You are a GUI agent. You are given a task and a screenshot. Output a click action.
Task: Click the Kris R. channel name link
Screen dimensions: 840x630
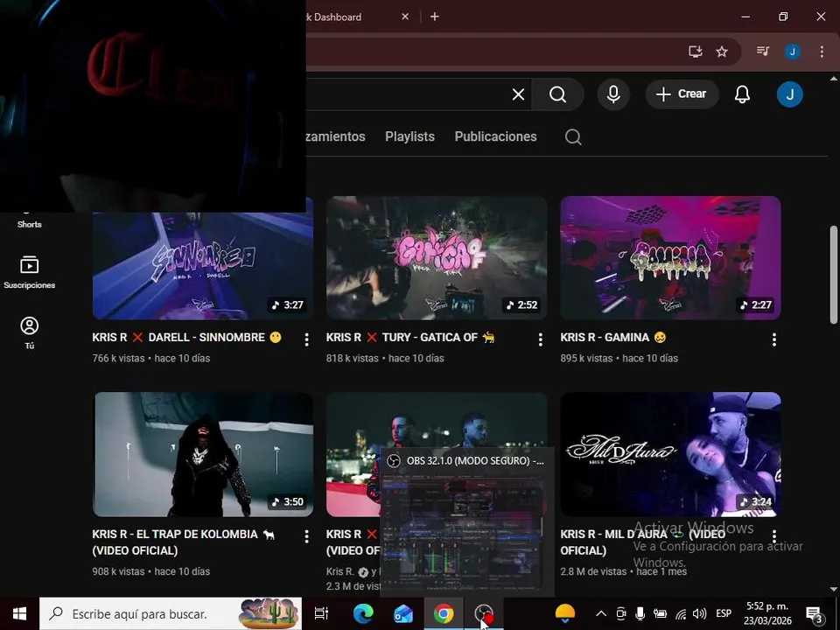point(340,572)
